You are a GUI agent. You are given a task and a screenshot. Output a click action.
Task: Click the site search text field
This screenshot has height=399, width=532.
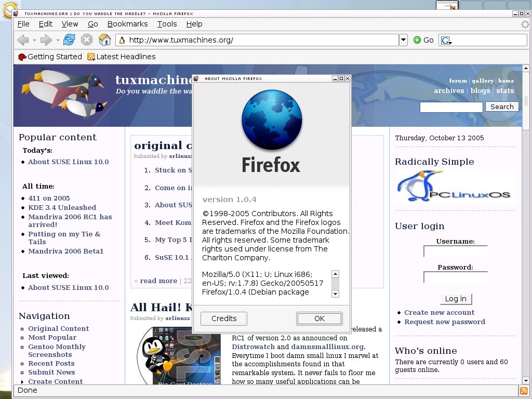click(x=451, y=107)
